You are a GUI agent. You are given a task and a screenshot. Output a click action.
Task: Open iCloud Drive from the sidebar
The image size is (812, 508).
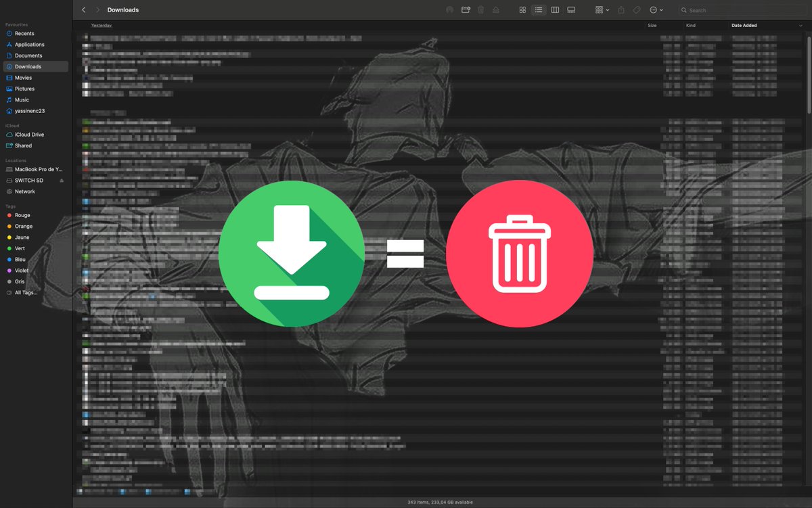coord(28,134)
